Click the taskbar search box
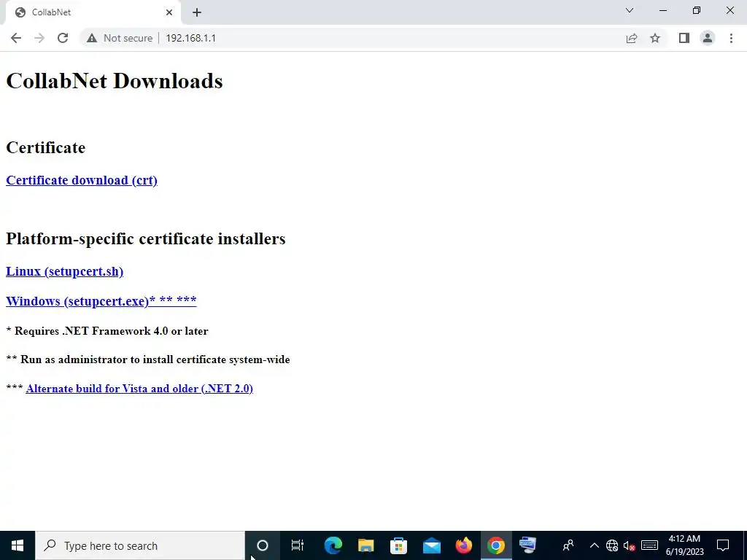Screen dimensions: 747x560 (x=140, y=545)
